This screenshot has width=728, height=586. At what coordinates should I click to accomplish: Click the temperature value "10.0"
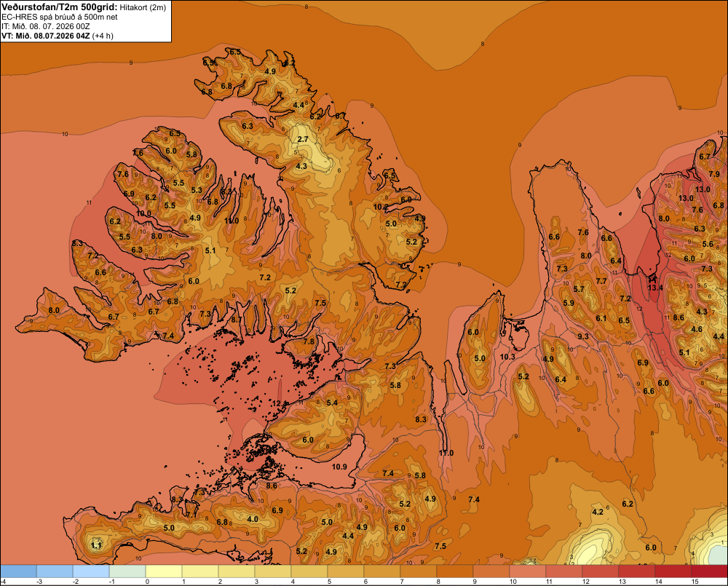[143, 213]
